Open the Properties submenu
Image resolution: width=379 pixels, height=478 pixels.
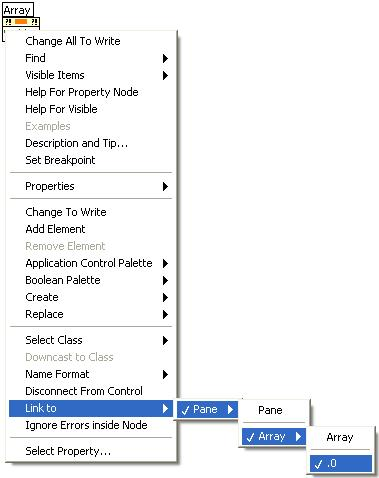tap(91, 186)
